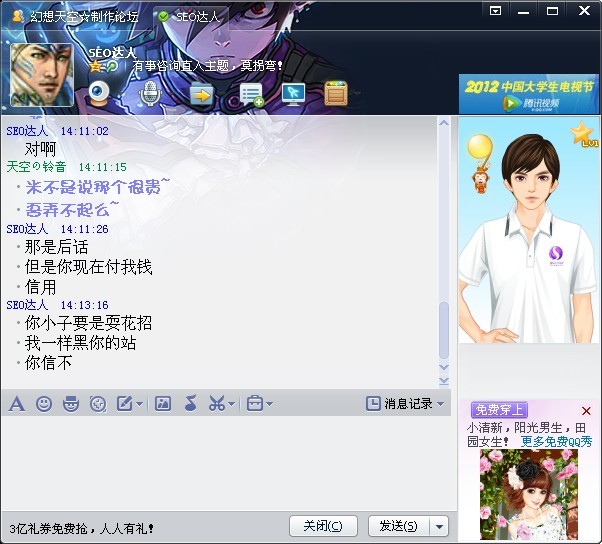Viewport: 602px width, 544px height.
Task: Send a window shake nudge icon
Action: tap(98, 404)
